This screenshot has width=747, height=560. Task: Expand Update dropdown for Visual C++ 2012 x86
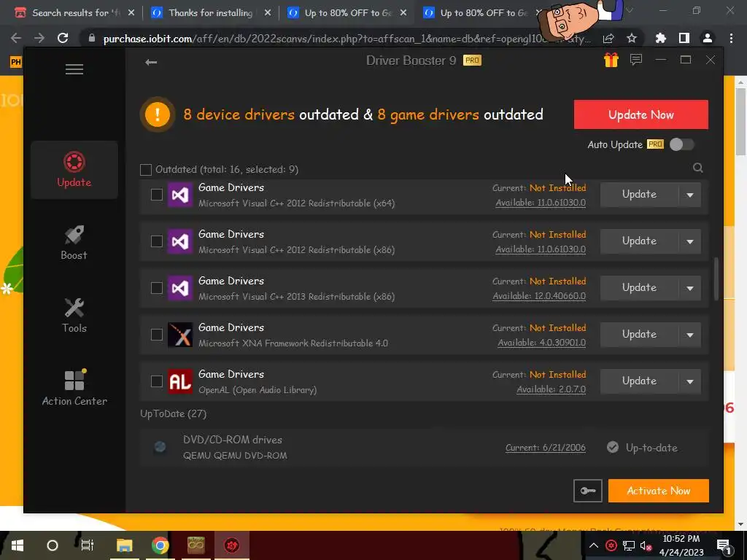pyautogui.click(x=690, y=241)
